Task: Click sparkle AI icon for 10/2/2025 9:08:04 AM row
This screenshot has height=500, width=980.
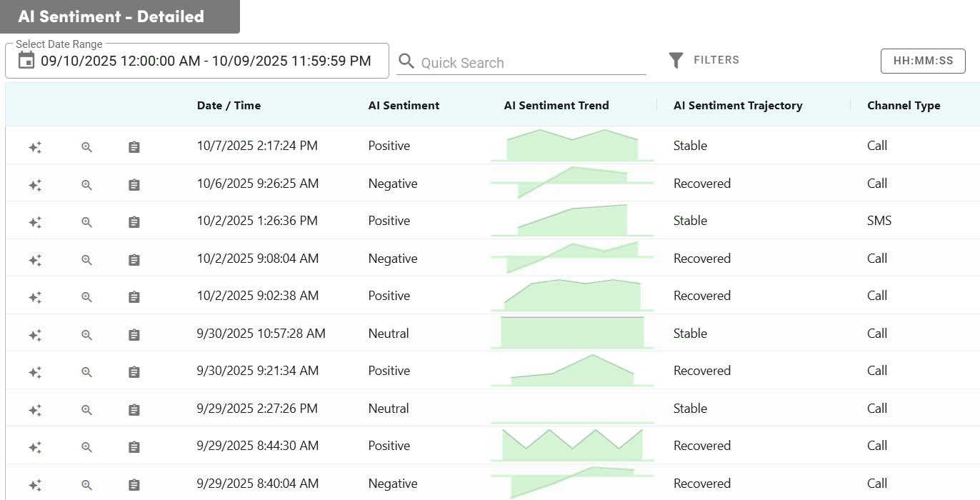Action: coord(34,260)
